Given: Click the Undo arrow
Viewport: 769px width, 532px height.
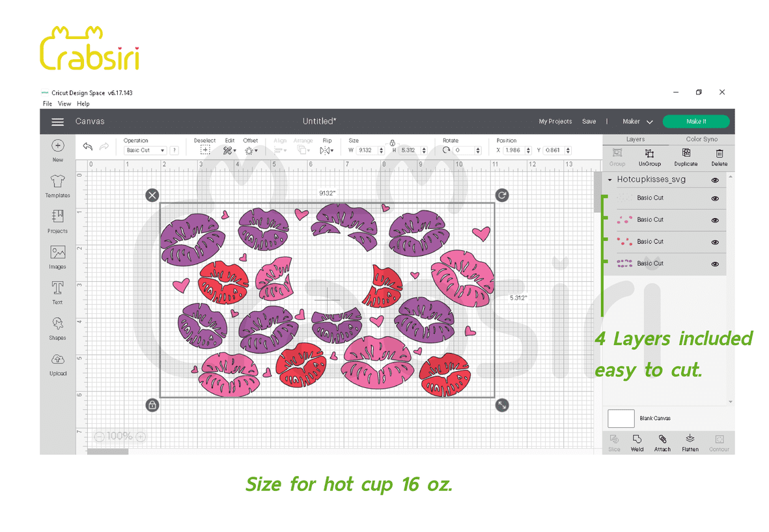Looking at the screenshot, I should 88,147.
